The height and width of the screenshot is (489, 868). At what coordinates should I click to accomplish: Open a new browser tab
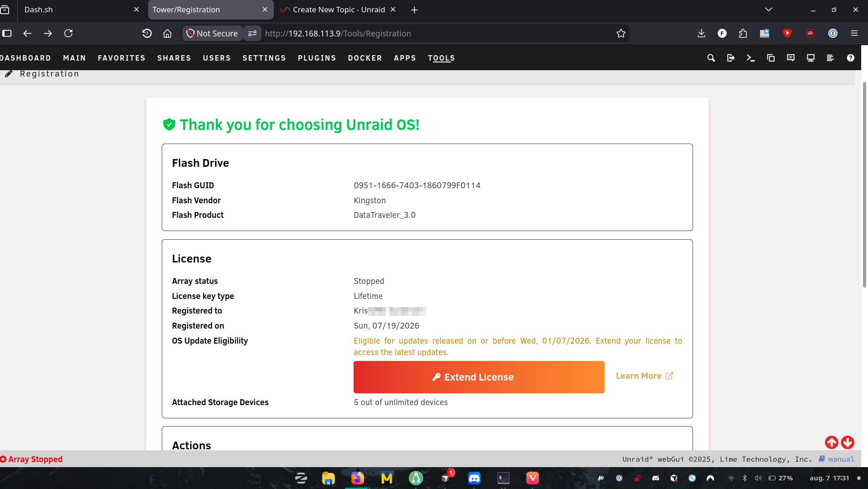(x=414, y=10)
